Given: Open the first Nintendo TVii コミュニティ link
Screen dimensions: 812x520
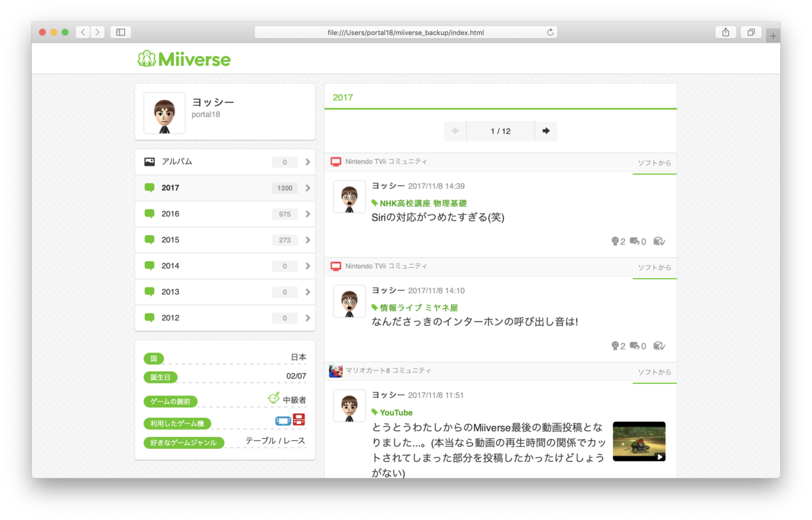Looking at the screenshot, I should tap(386, 162).
